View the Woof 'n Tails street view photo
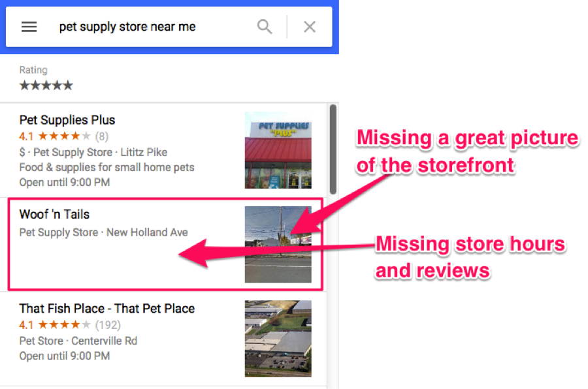The image size is (588, 389). click(x=278, y=244)
